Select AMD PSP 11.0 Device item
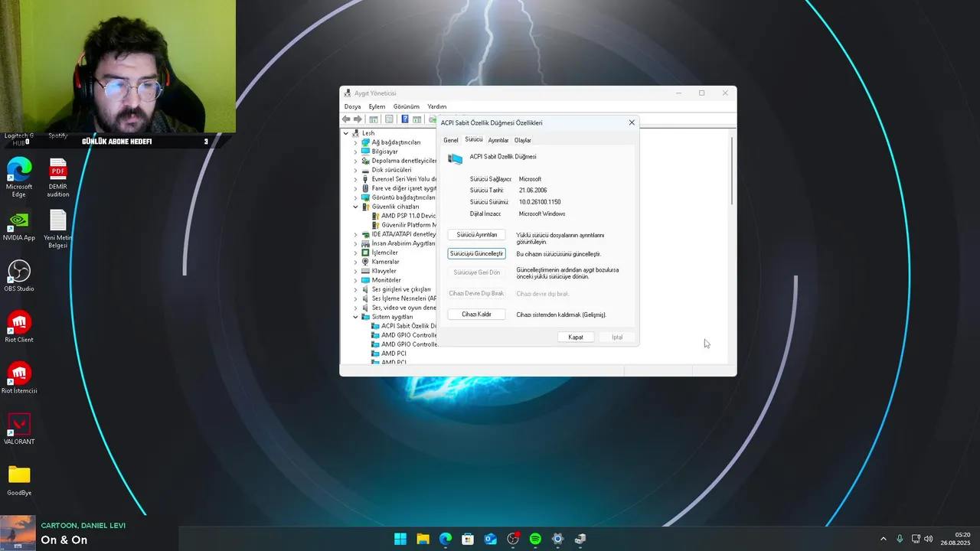Viewport: 980px width, 551px height. [x=403, y=216]
